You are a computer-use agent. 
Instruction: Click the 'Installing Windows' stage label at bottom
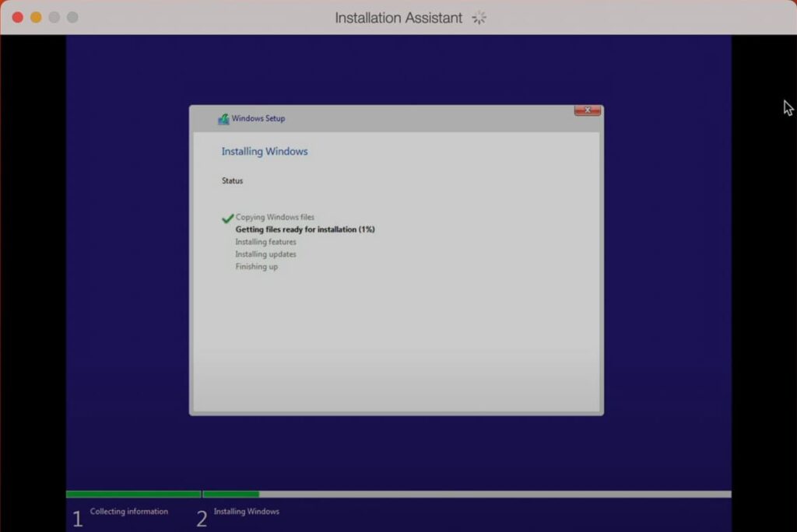(x=246, y=512)
